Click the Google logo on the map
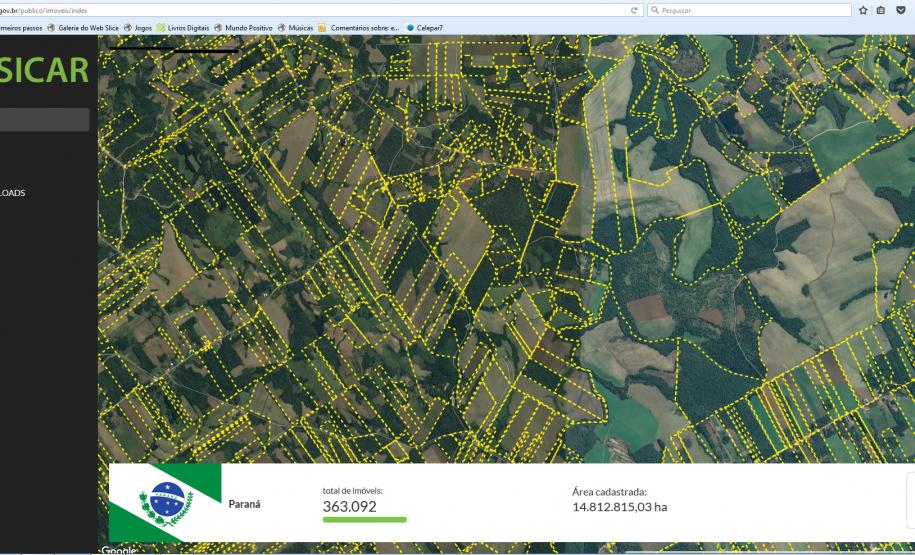This screenshot has width=915, height=555. (x=120, y=549)
